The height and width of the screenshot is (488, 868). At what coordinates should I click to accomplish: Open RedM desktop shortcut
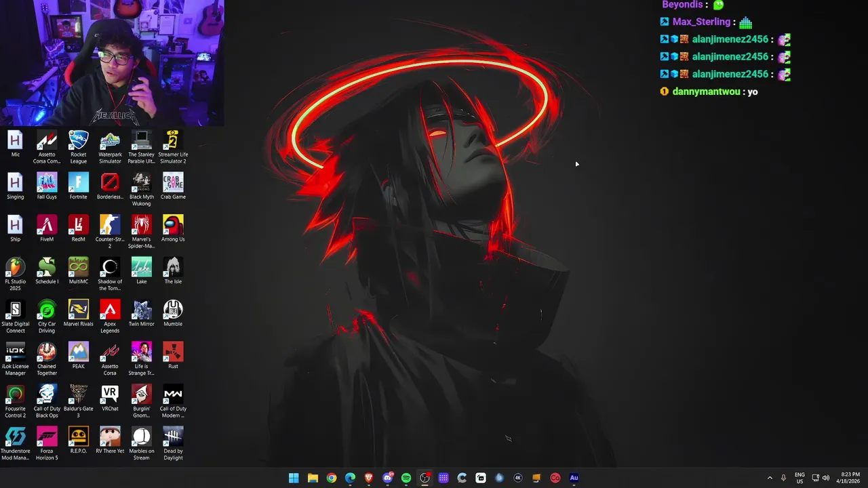point(79,229)
